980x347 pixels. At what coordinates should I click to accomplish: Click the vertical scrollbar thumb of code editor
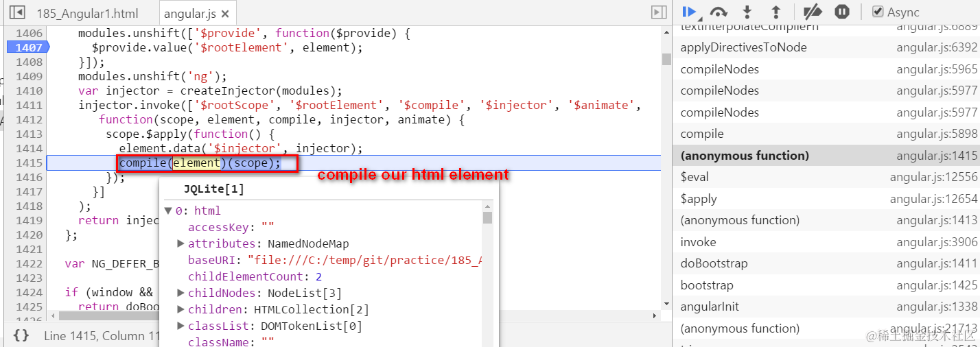[x=666, y=58]
